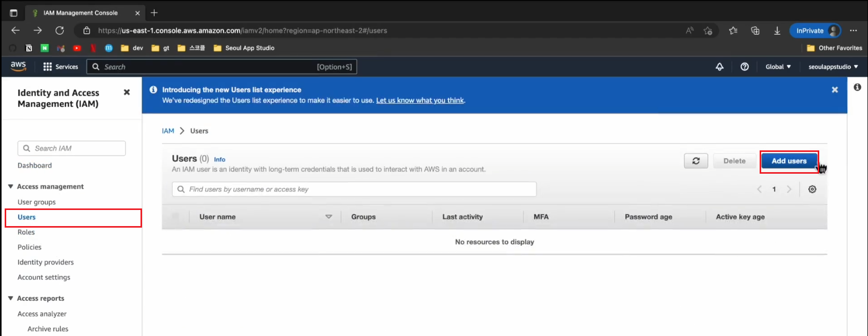Open the dev bookmarks folder
This screenshot has width=868, height=336.
[132, 48]
